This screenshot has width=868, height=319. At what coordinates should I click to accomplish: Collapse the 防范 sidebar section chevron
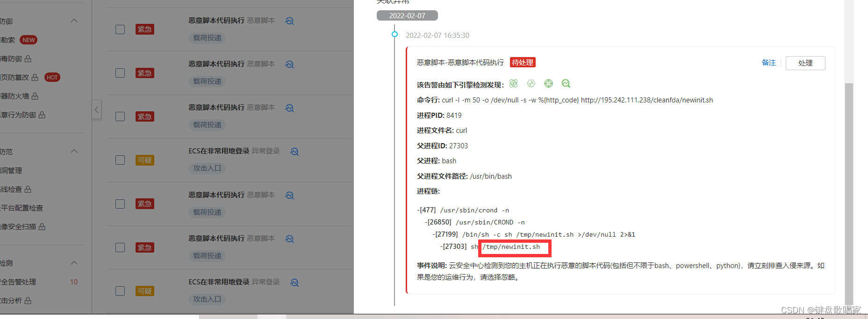[74, 151]
